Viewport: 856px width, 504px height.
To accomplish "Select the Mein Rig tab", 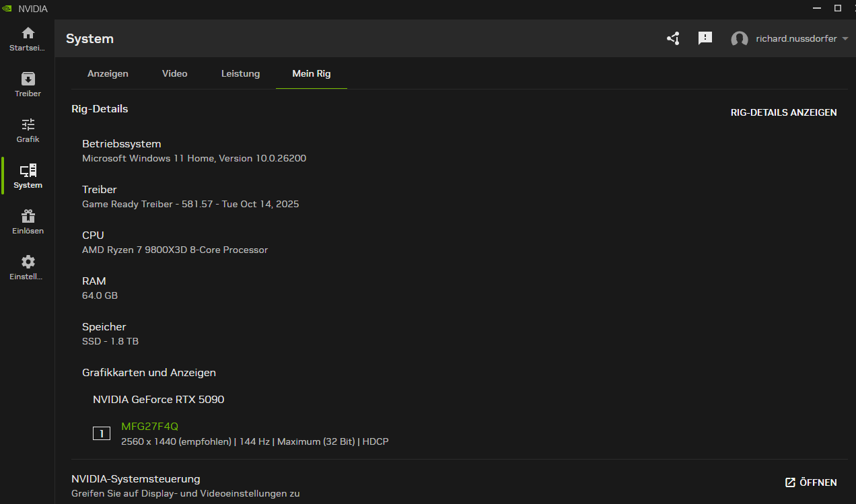I will point(312,73).
